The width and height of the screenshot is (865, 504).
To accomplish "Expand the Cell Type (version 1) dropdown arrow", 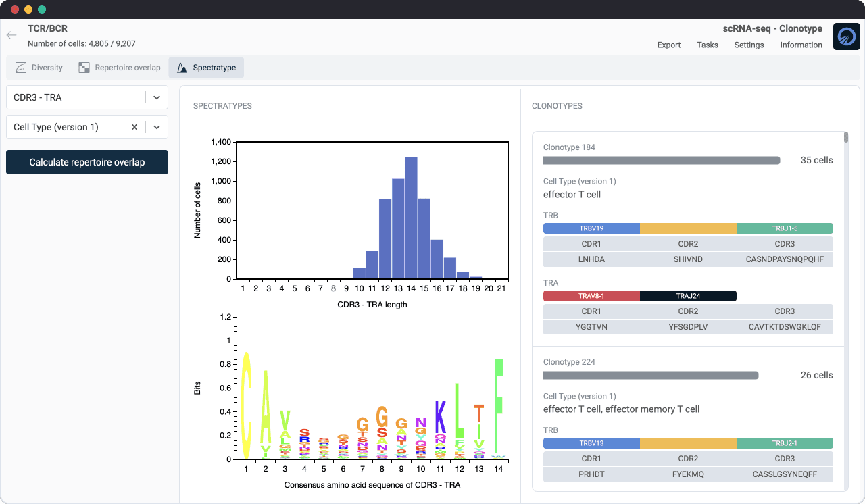I will coord(157,127).
